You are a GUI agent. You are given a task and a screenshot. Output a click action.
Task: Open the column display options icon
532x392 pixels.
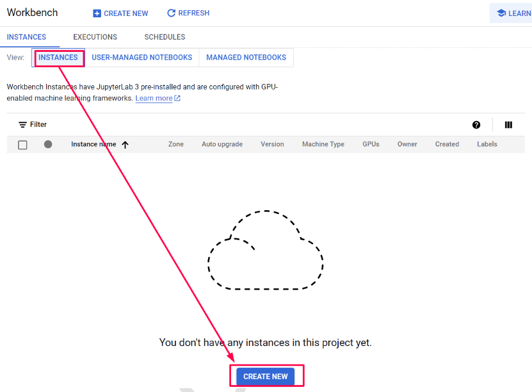pos(508,124)
